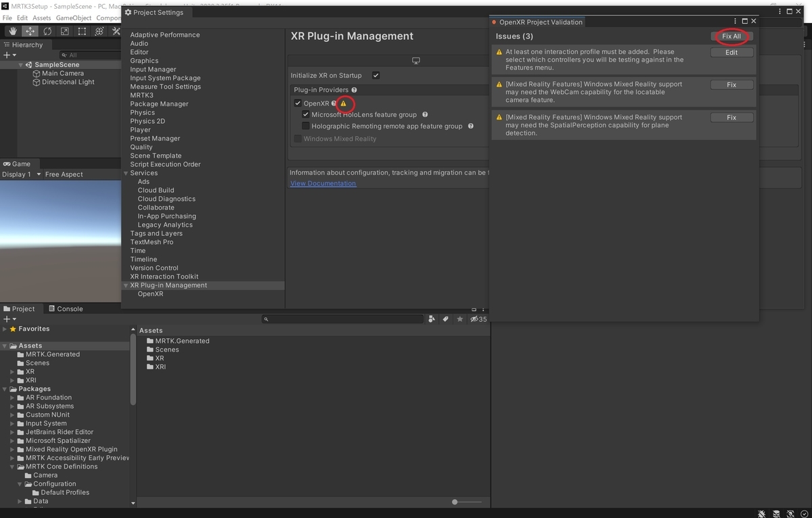Click Edit for interaction profile issue
The image size is (812, 518).
[x=731, y=52]
